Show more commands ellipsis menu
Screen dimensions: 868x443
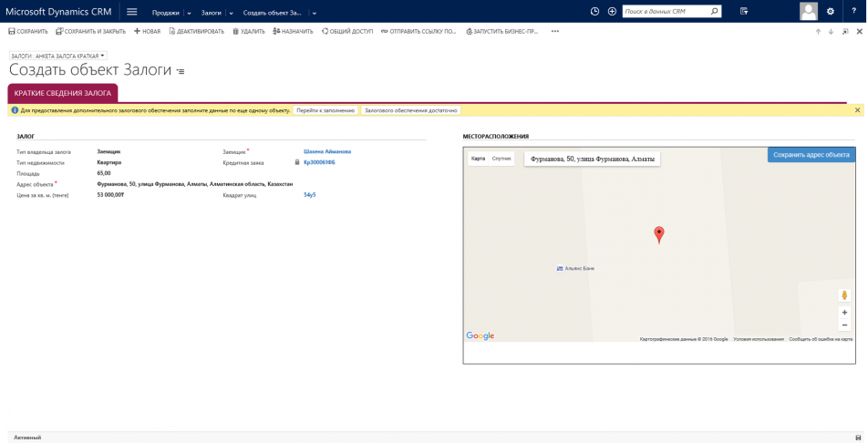[x=554, y=31]
